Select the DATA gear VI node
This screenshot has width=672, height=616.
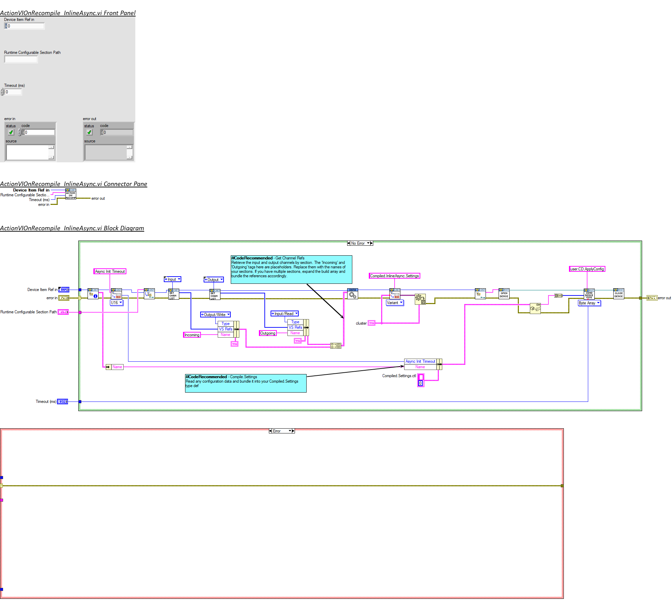point(352,294)
